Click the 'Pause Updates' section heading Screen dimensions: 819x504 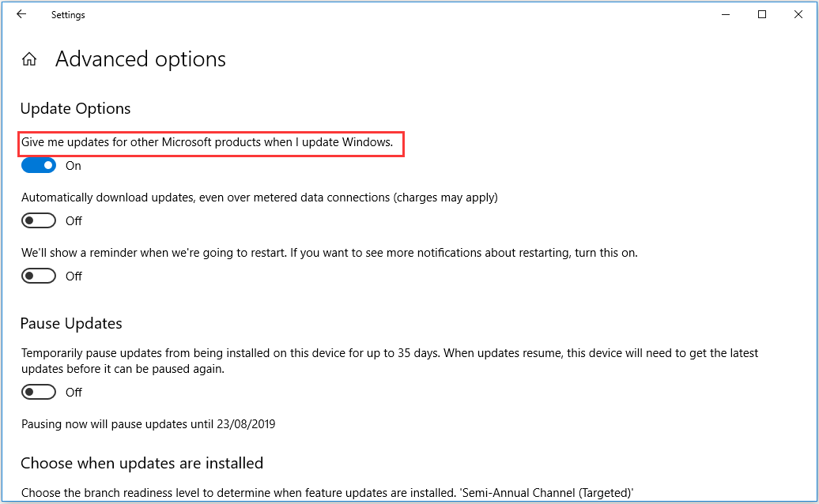pyautogui.click(x=71, y=323)
